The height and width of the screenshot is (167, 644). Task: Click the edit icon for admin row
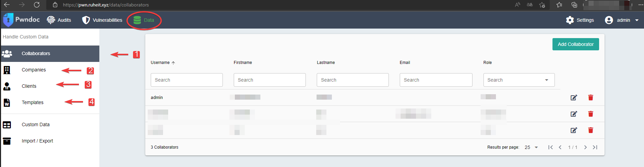coord(574,98)
